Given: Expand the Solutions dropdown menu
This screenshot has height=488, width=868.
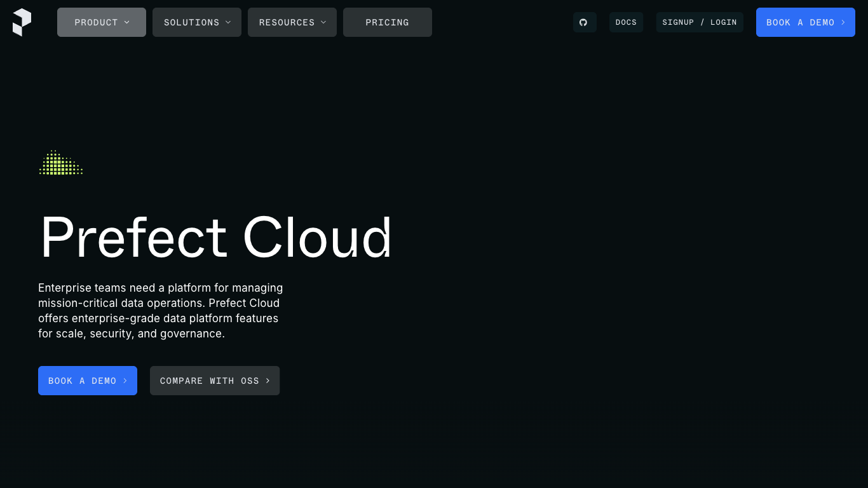Looking at the screenshot, I should (197, 22).
